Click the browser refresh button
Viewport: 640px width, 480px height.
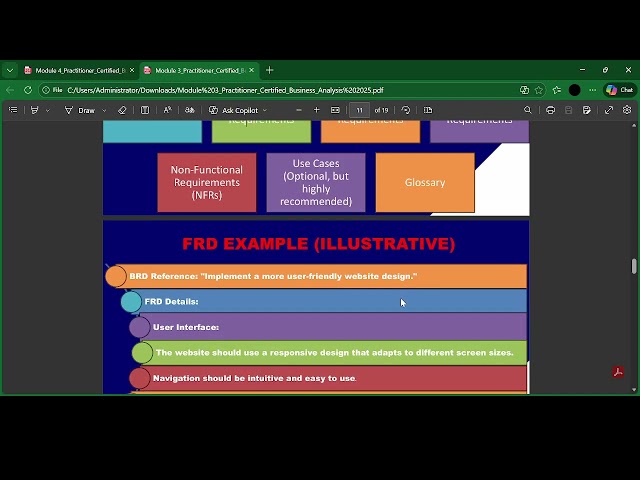tap(28, 90)
